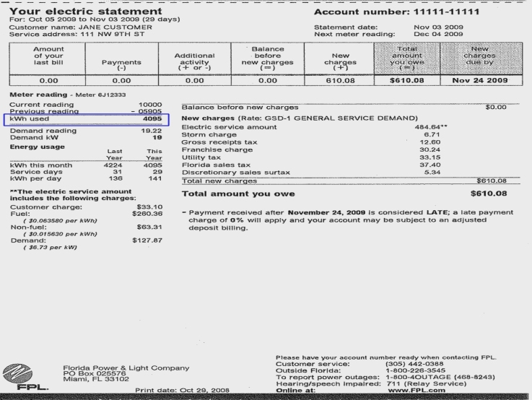The width and height of the screenshot is (532, 400).
Task: Click the Florida Power & Light Company name
Action: [126, 368]
